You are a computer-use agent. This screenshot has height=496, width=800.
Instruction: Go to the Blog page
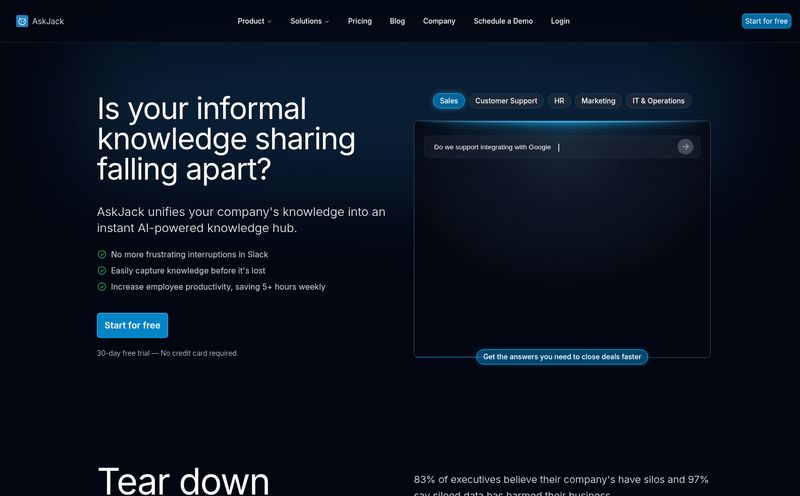point(397,21)
